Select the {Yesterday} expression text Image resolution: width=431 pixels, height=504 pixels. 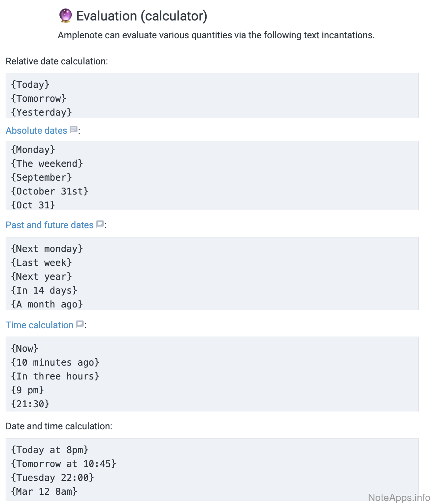tap(41, 112)
